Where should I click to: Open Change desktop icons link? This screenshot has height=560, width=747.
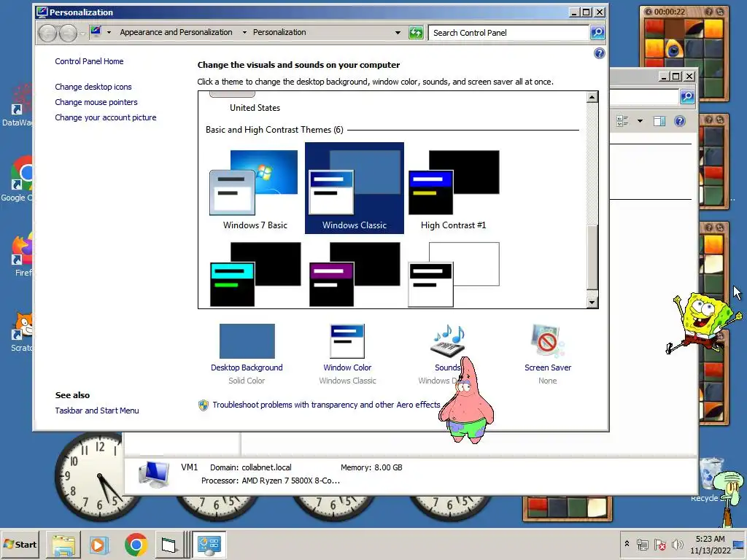pos(93,87)
